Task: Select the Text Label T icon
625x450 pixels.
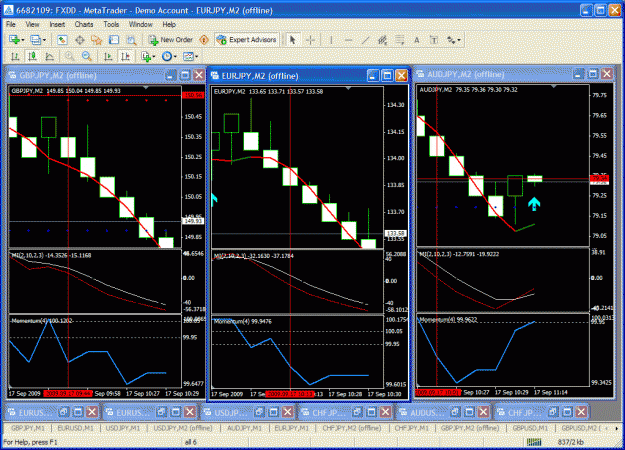Action: [434, 40]
